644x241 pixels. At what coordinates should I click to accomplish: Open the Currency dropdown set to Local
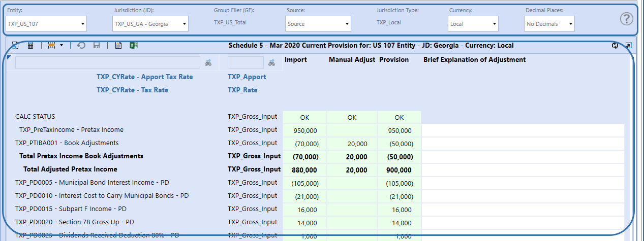click(473, 24)
